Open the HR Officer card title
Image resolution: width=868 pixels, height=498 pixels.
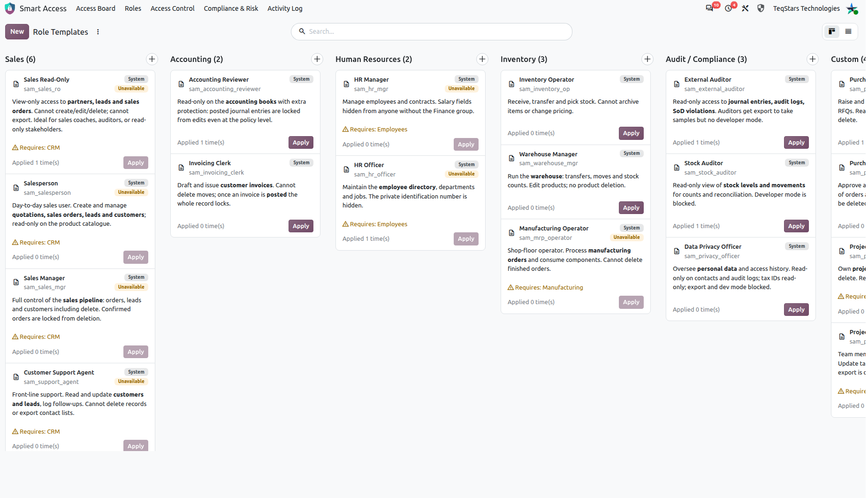[369, 165]
